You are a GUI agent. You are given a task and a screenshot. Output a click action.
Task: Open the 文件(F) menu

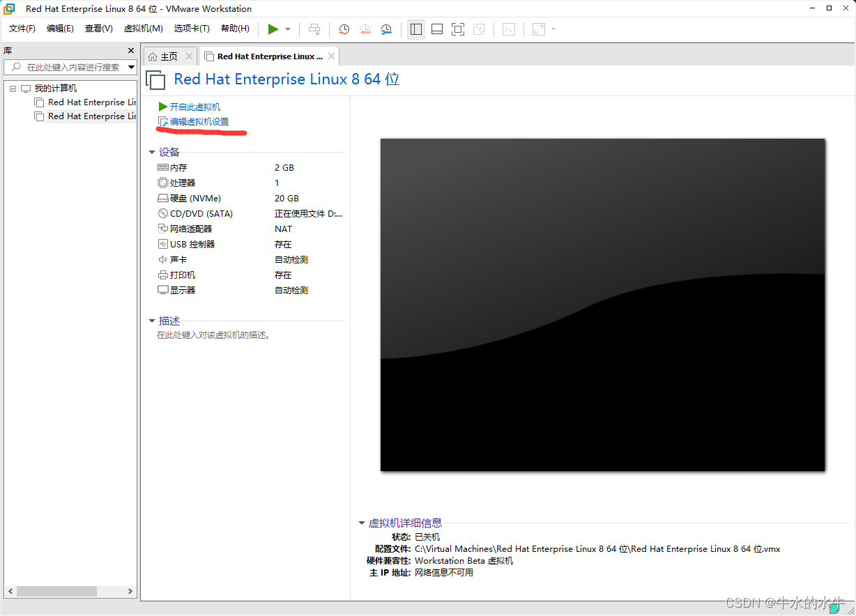click(22, 29)
